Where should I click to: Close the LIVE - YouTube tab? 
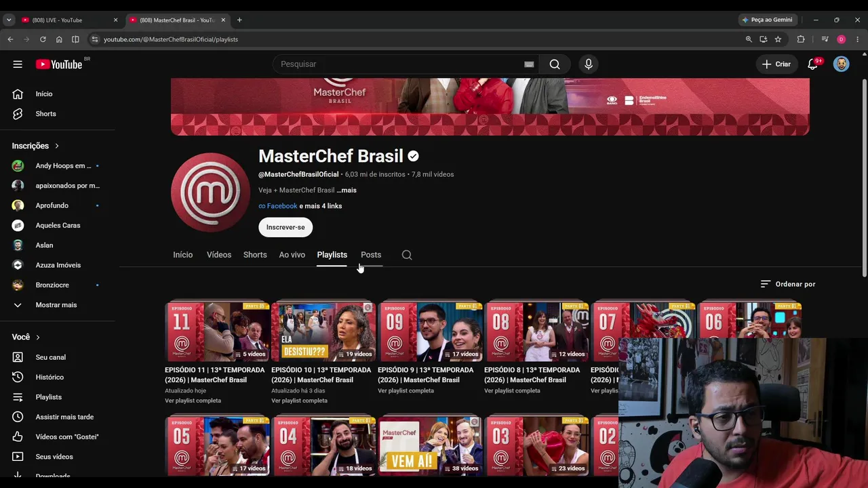pos(115,20)
